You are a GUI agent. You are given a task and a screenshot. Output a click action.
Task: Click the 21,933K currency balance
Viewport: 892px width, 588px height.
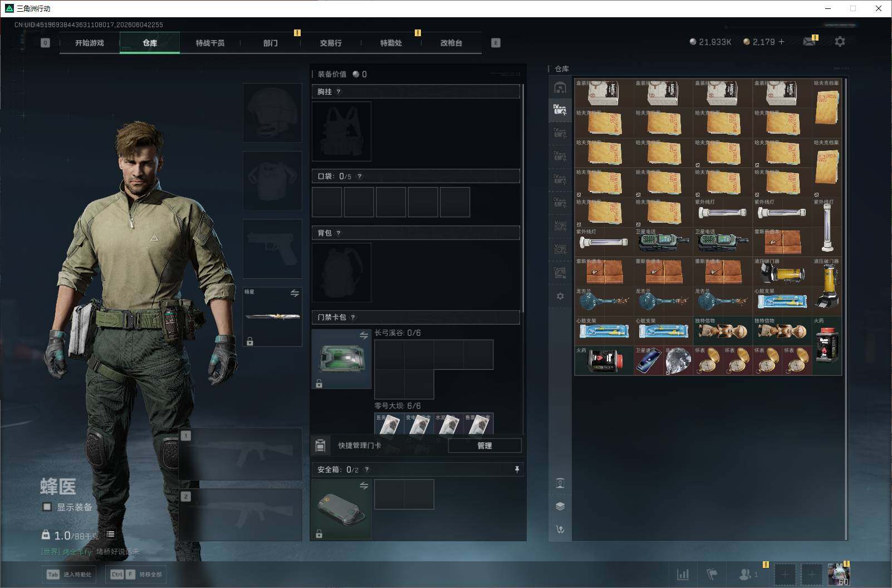(710, 42)
